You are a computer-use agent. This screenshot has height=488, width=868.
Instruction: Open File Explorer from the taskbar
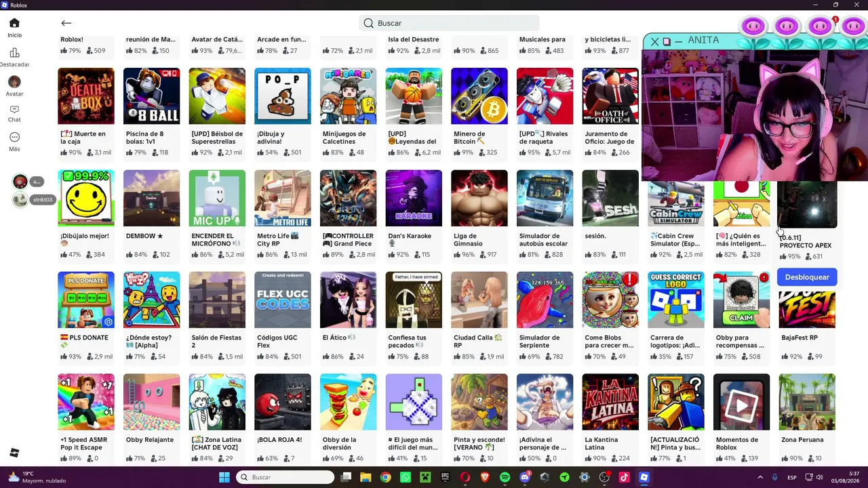pos(366,477)
